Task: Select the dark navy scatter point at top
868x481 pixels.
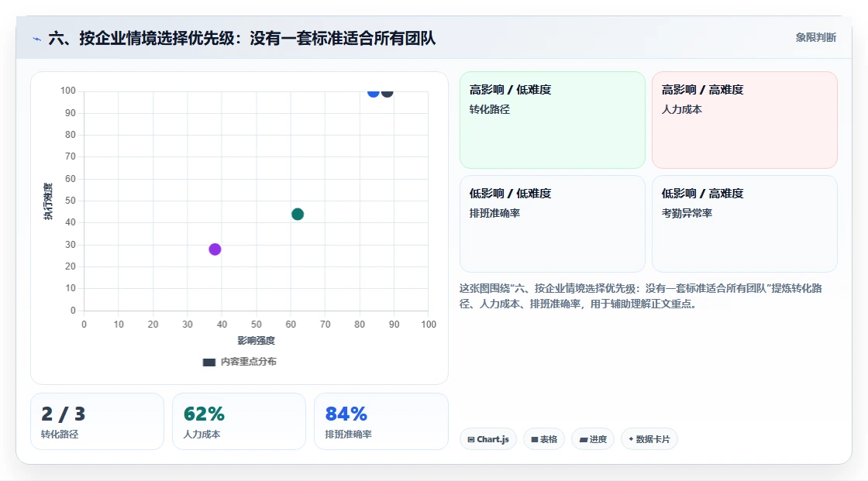Action: [x=387, y=92]
